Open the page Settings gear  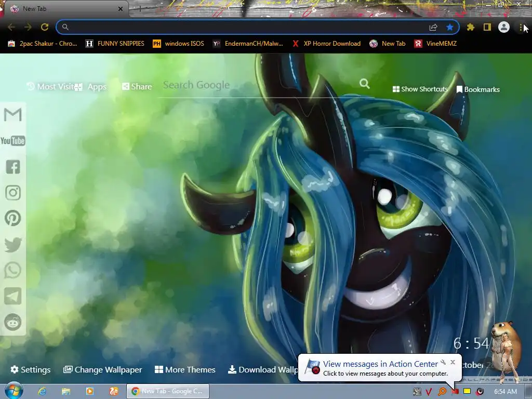pos(31,369)
